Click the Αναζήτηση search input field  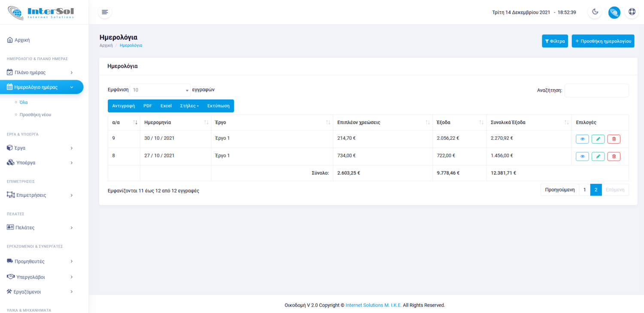coord(596,90)
